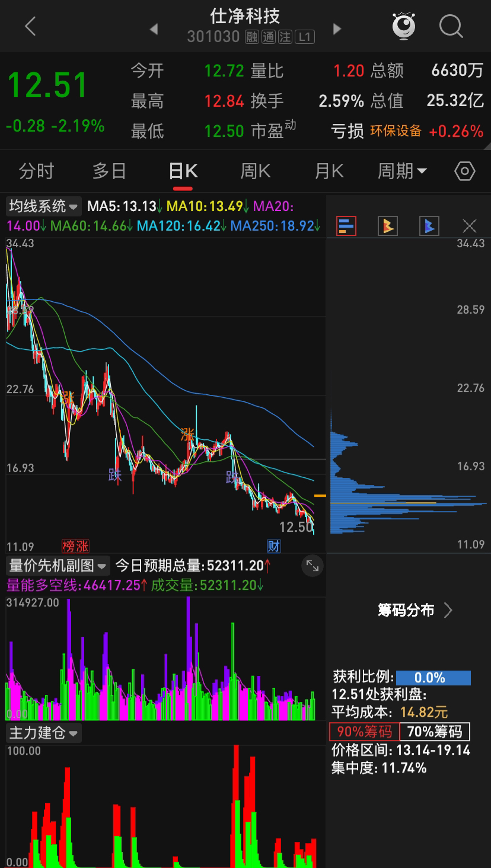The image size is (491, 868).
Task: Open the 量价先机副图 dropdown
Action: (x=58, y=566)
